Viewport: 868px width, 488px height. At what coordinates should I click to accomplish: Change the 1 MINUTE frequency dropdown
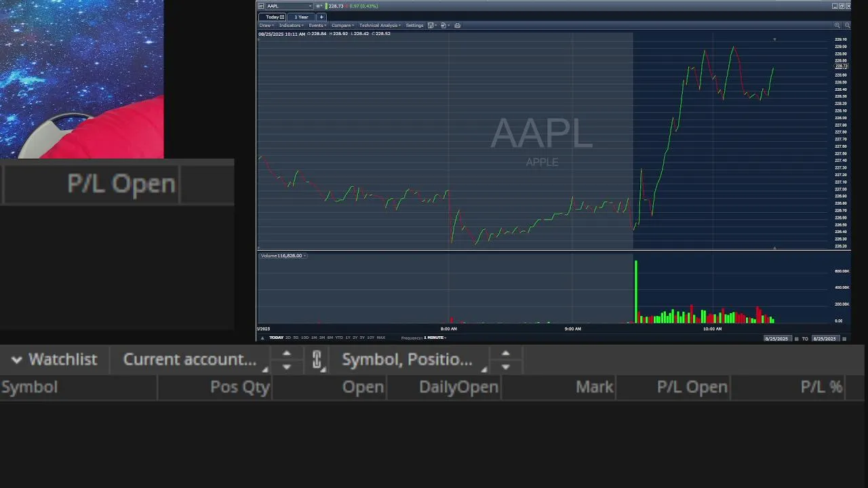coord(435,338)
